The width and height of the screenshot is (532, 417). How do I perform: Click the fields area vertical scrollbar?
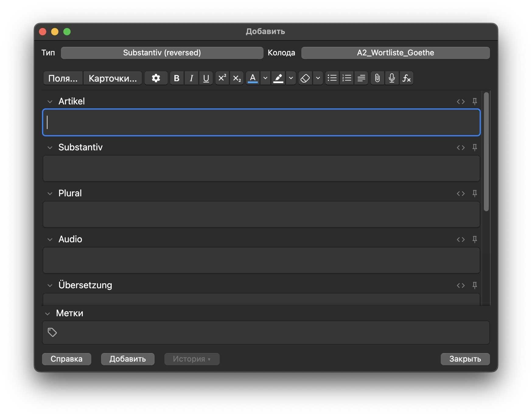click(x=486, y=151)
